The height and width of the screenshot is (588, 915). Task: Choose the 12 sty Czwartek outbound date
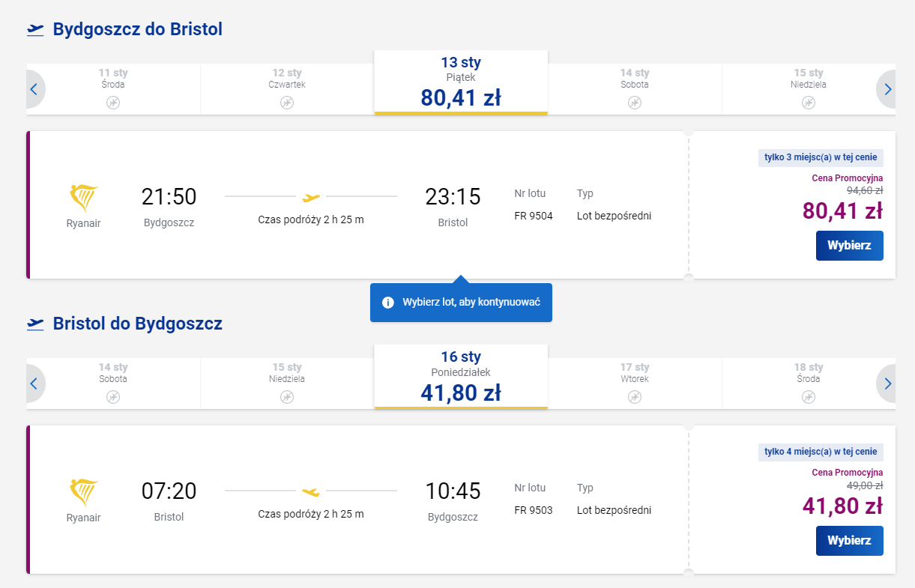pos(287,88)
